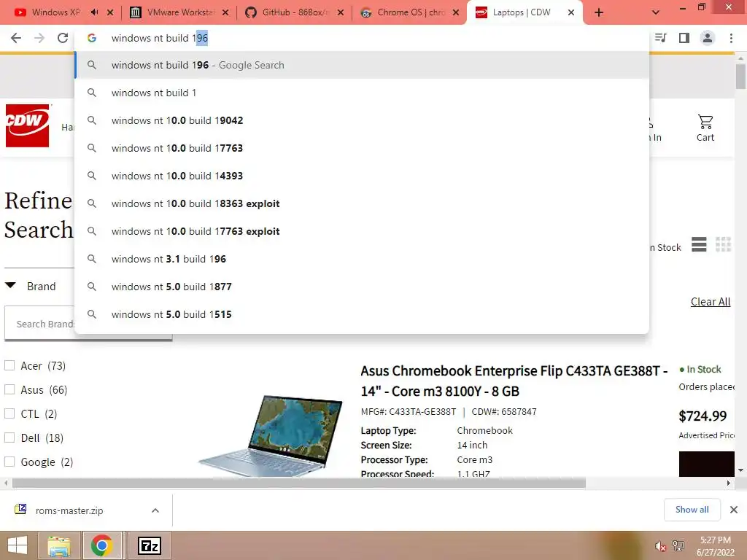Click the Clear All filters link
The width and height of the screenshot is (747, 560).
point(711,302)
